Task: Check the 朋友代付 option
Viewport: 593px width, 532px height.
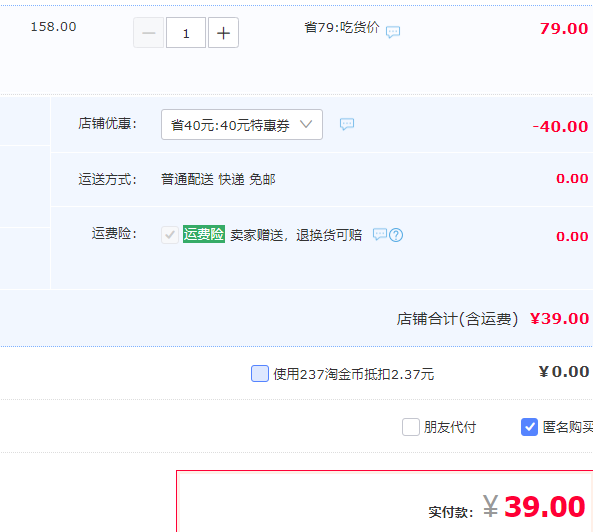Action: coord(411,427)
